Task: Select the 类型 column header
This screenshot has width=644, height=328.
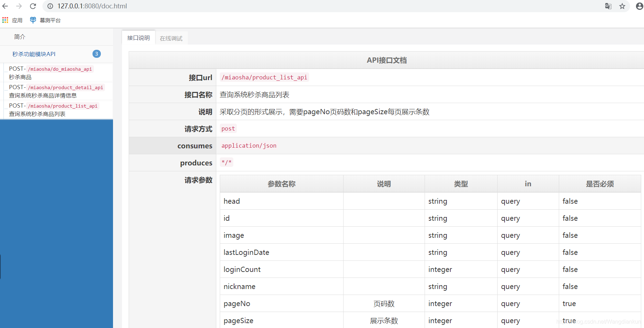Action: pos(461,184)
